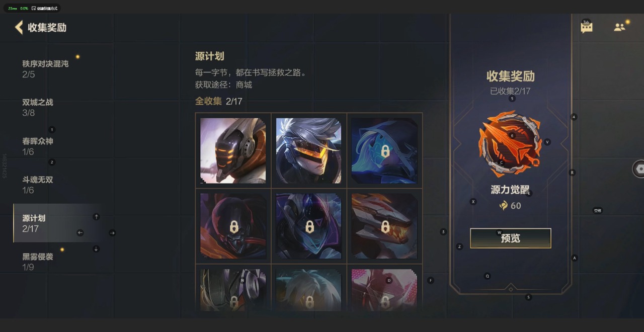The width and height of the screenshot is (644, 332).
Task: Click the locked pink skin in bottom row
Action: click(x=385, y=290)
